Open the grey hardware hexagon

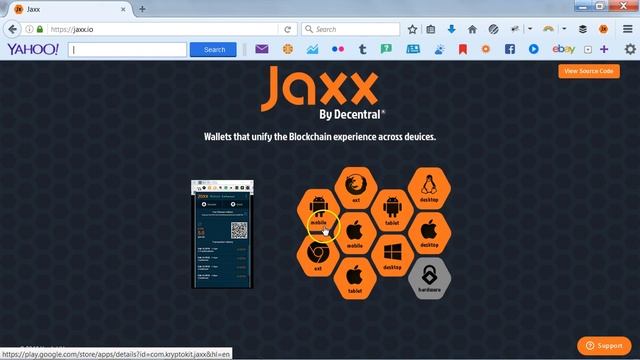tap(429, 278)
